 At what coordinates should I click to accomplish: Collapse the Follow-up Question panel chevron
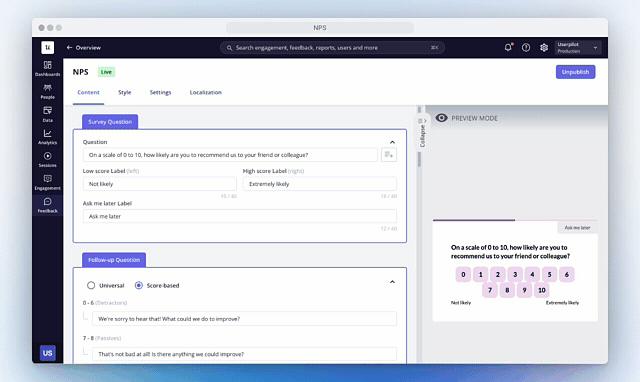tap(392, 282)
